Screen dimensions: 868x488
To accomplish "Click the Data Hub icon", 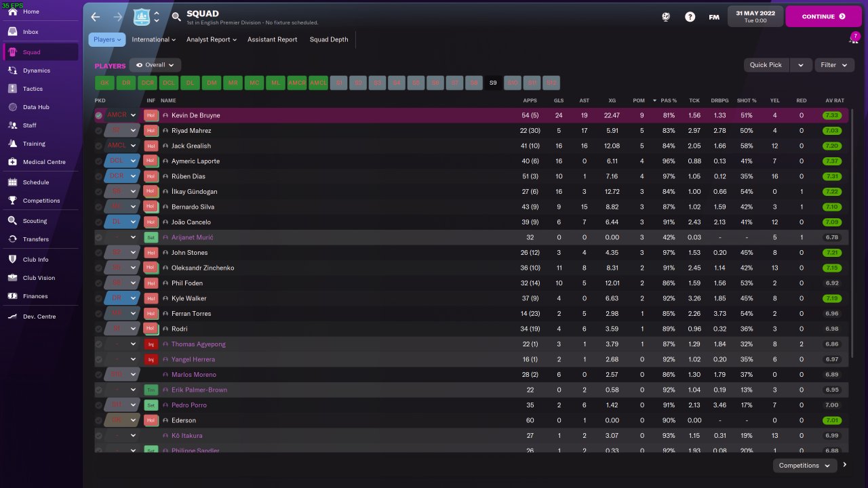I will click(x=12, y=107).
